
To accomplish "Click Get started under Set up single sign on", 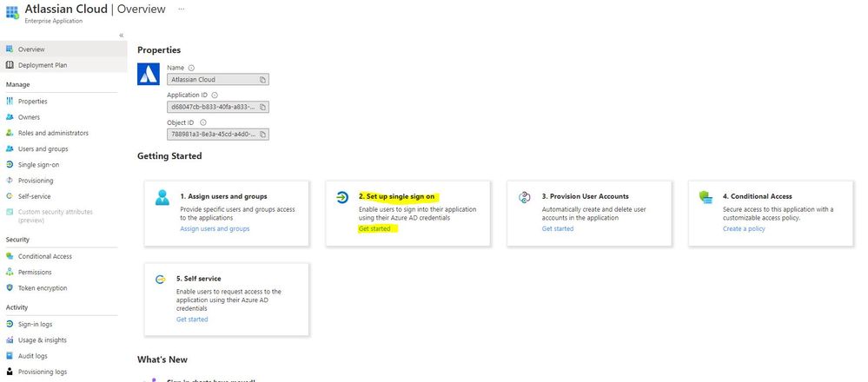I will pos(374,229).
